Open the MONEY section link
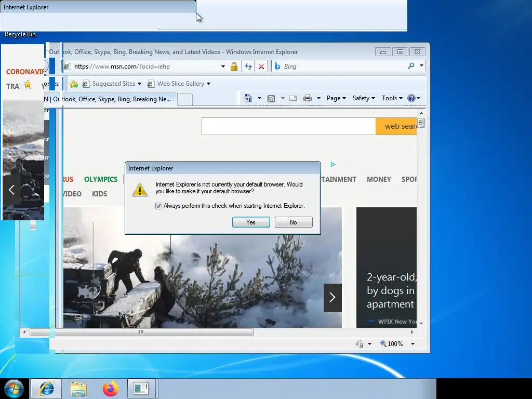532x399 pixels. pyautogui.click(x=379, y=179)
